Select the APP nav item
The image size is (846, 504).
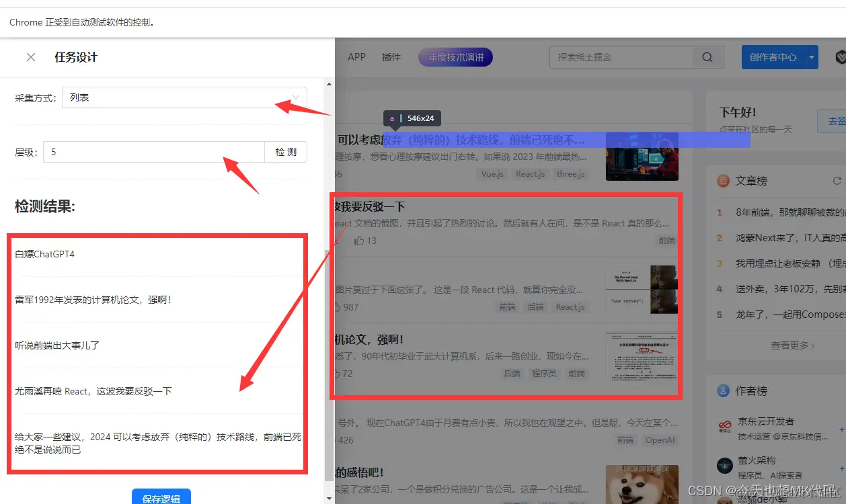356,57
